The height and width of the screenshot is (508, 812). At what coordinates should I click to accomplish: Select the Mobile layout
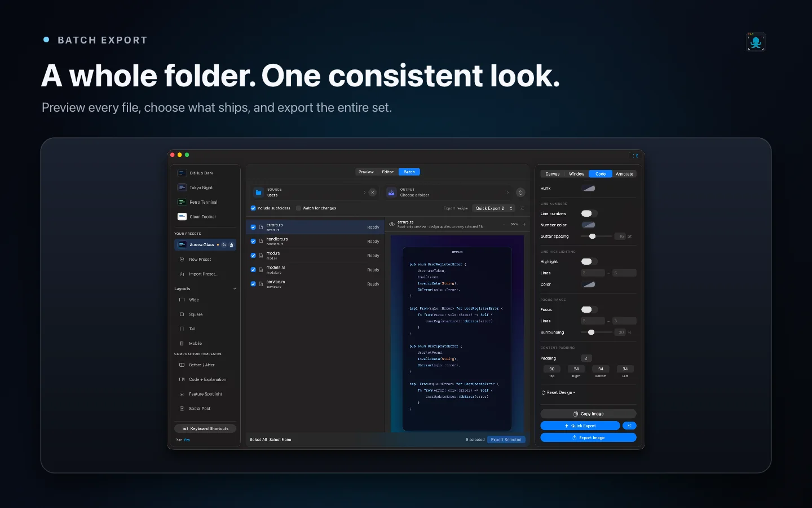pyautogui.click(x=205, y=343)
